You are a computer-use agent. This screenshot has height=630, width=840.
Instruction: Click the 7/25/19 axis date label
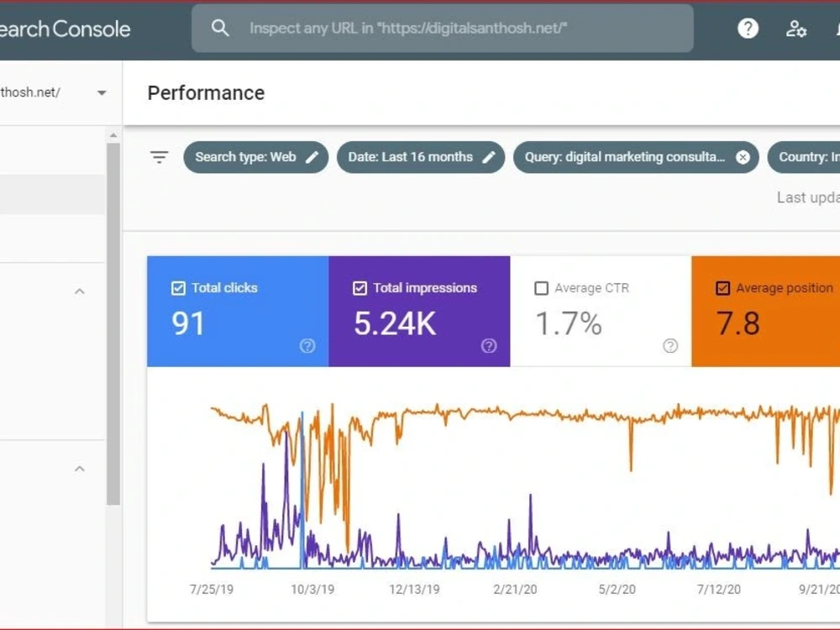212,590
